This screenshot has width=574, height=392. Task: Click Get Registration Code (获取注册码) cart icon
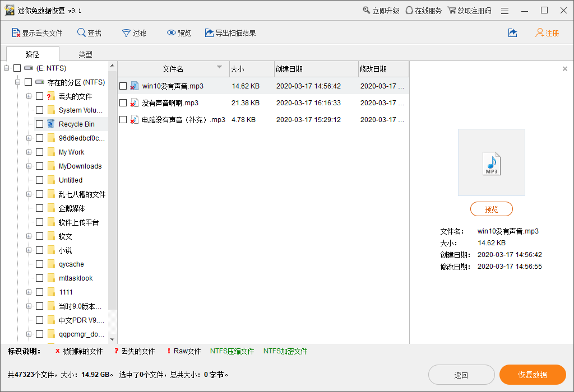pos(452,10)
